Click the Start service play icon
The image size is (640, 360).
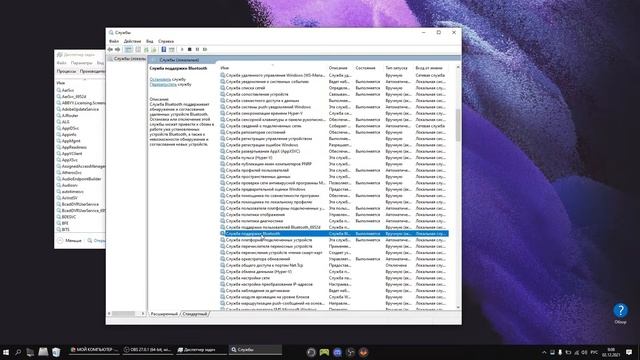[182, 49]
